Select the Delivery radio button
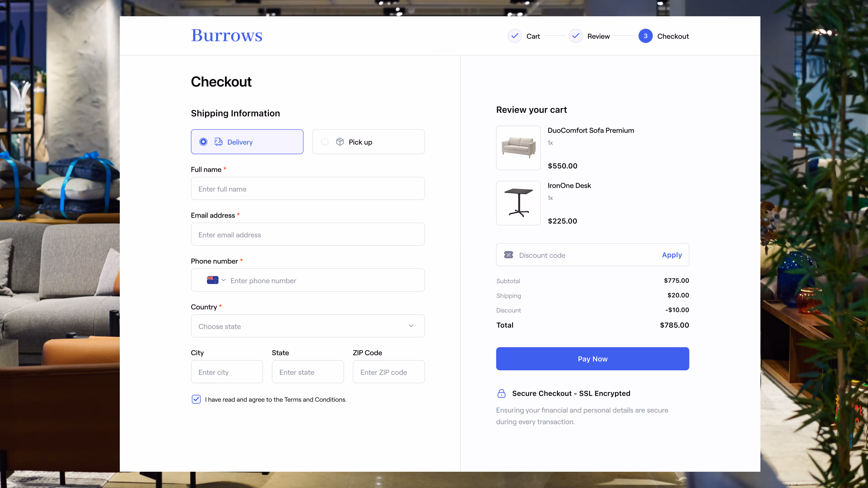Screen dimensions: 868x488 click(x=203, y=142)
